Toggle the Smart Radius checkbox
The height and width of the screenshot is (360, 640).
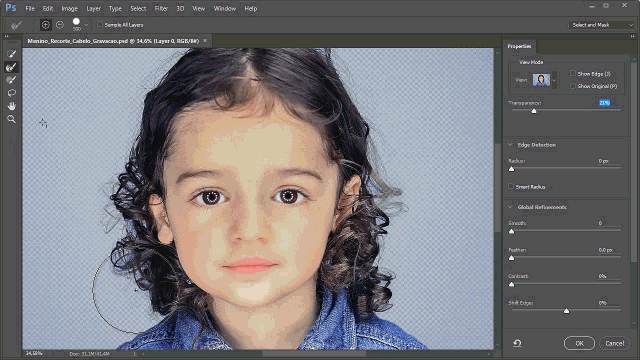(511, 187)
